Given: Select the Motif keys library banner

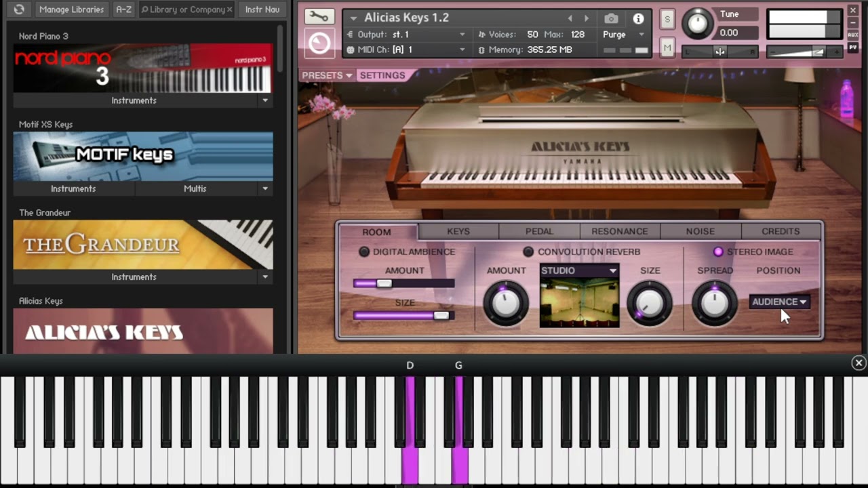Looking at the screenshot, I should click(x=143, y=156).
